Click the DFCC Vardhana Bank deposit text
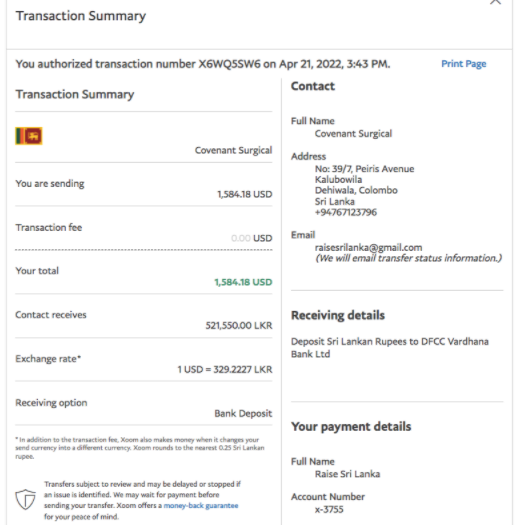Viewport: 515px width, 525px height. tap(390, 348)
